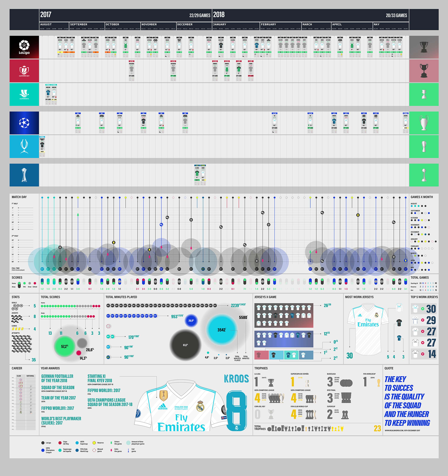Click the red Copa del Rey dot in legend
Screen dimensions: 448x476
pyautogui.click(x=60, y=443)
